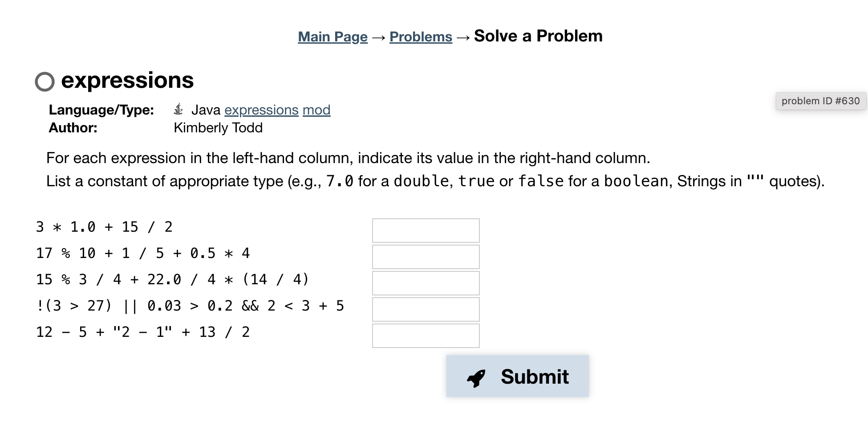Click the expression "12 - 5 + "2 - 1" + 13 / 2"
Image resolution: width=868 pixels, height=434 pixels.
[143, 332]
